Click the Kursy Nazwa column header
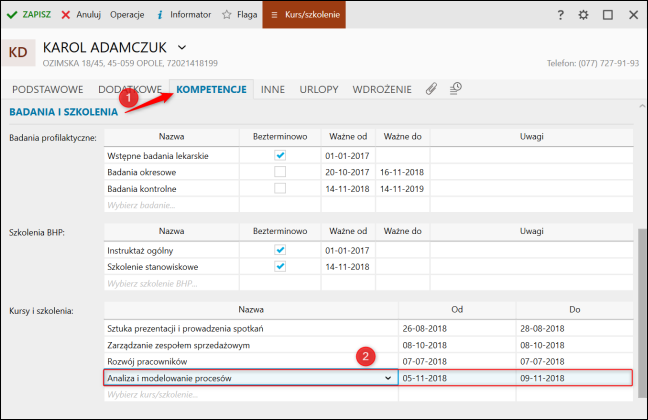 pyautogui.click(x=251, y=310)
